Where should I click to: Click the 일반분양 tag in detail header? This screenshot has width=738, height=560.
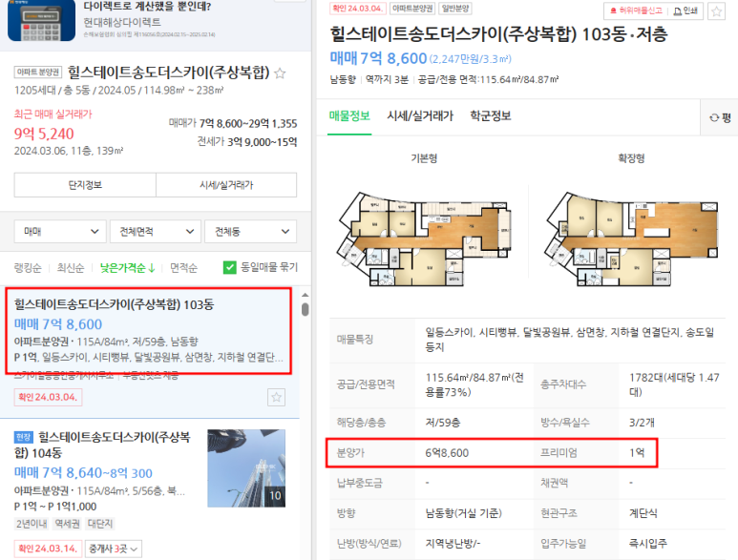click(x=454, y=9)
